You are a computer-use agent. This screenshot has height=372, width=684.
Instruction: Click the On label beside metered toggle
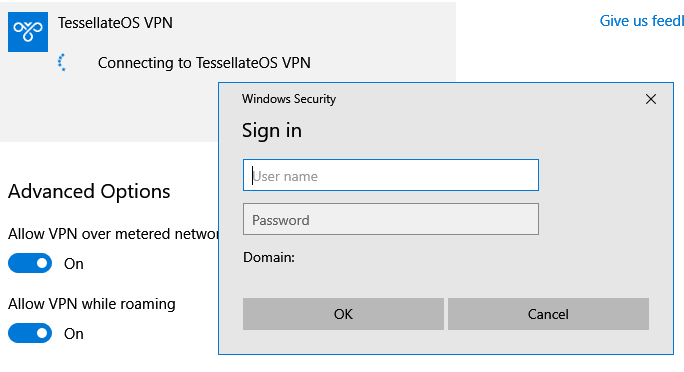[x=74, y=264]
